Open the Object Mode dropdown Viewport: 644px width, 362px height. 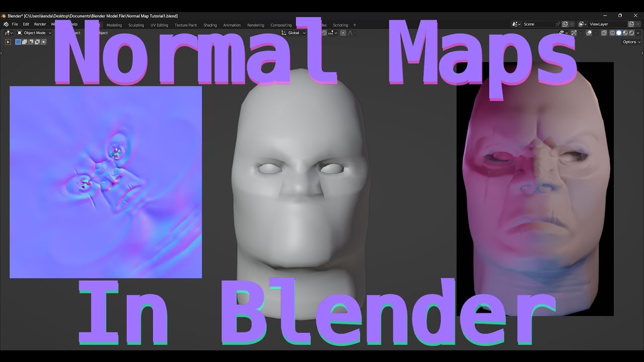click(34, 33)
